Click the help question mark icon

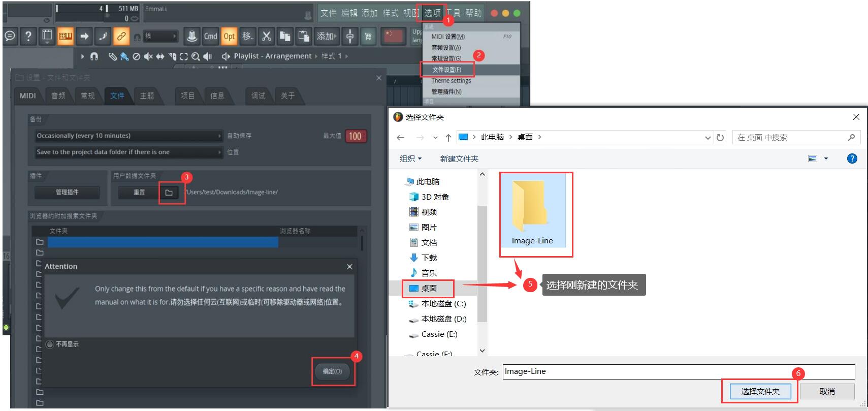click(28, 36)
